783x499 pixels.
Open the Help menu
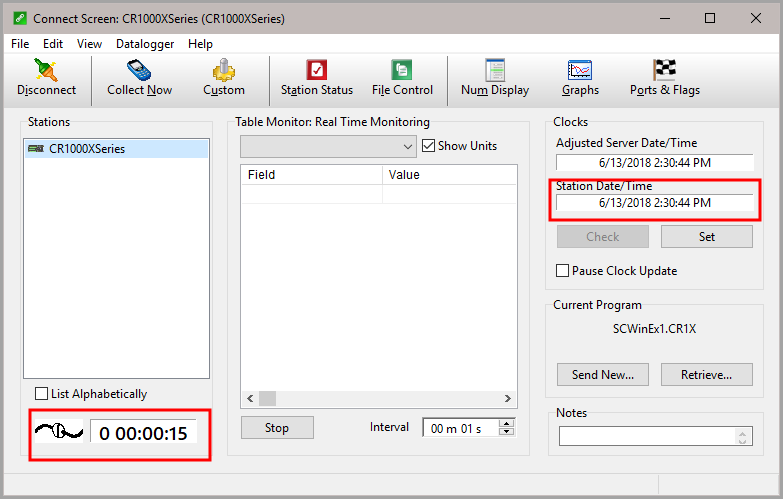click(200, 44)
